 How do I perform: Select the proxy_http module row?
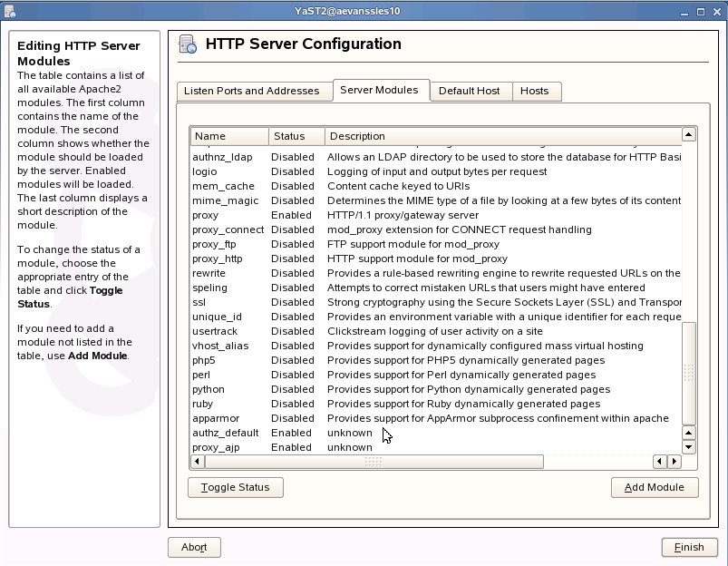pos(436,259)
